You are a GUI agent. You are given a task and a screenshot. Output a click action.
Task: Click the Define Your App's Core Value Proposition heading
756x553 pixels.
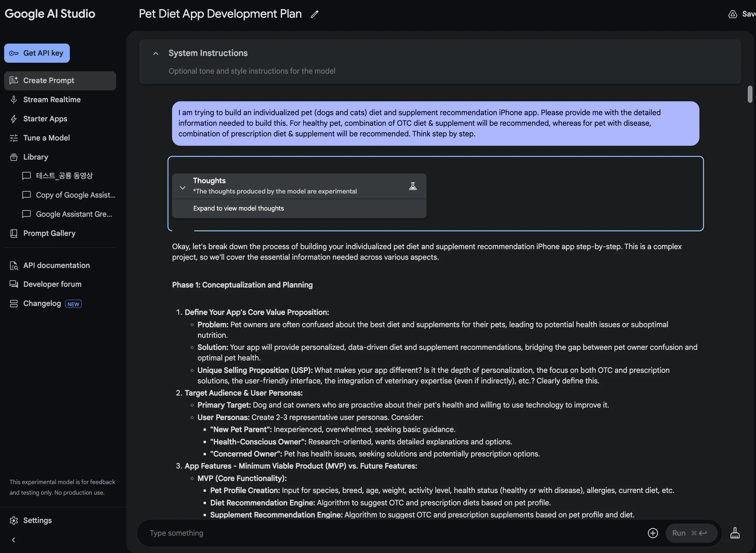tap(257, 312)
